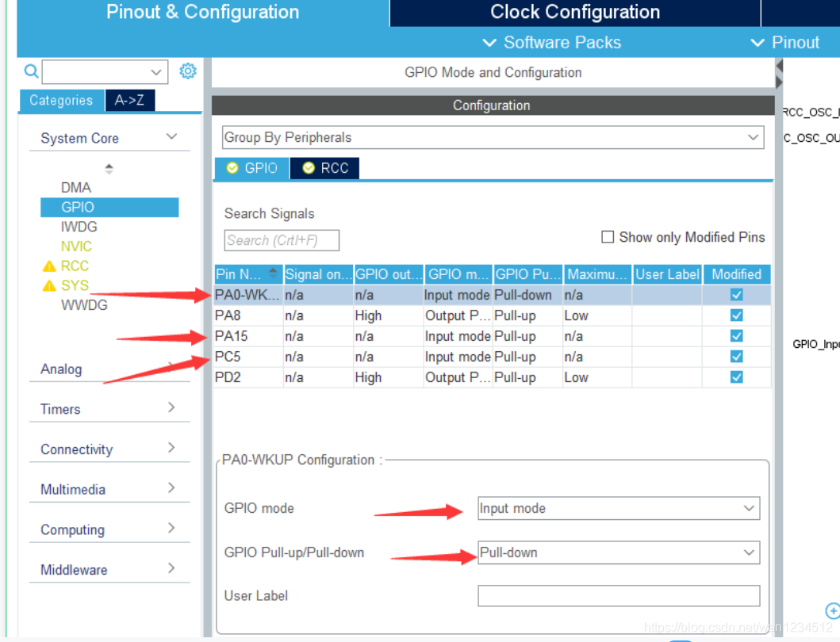
Task: Switch to Clock Configuration tab
Action: (575, 13)
